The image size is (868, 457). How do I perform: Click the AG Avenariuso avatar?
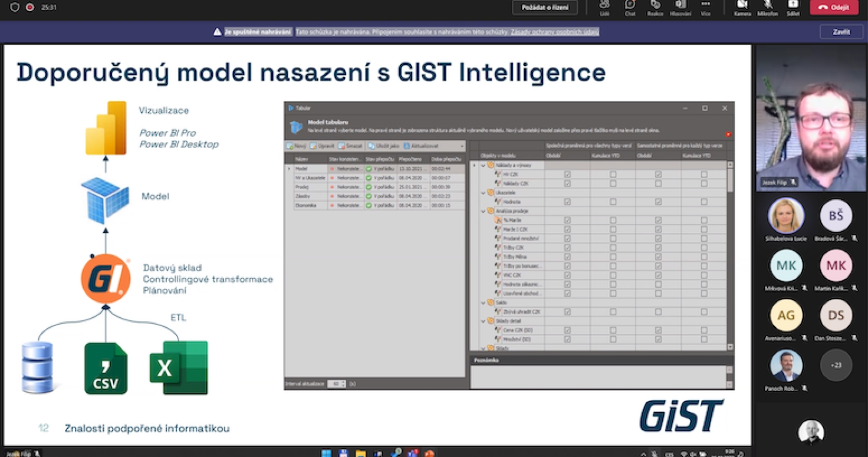click(x=786, y=315)
